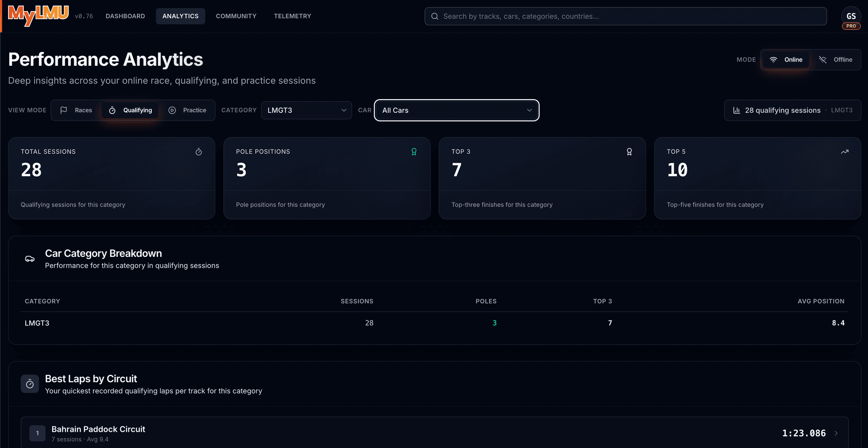This screenshot has width=868, height=448.
Task: Open the Telemetry section
Action: 292,16
